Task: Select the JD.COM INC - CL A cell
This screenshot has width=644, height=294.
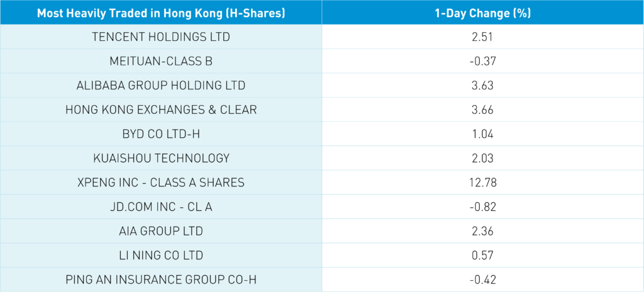Action: click(161, 206)
